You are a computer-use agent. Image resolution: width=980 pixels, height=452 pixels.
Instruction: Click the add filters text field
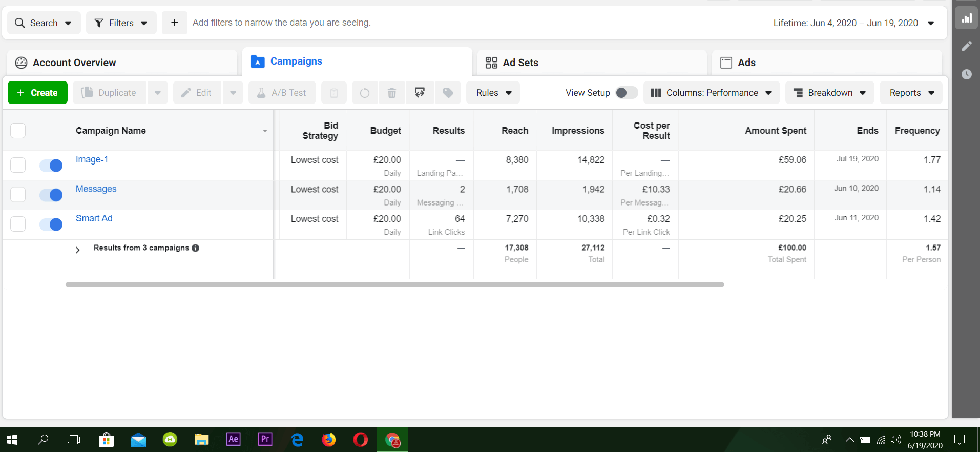coord(282,23)
